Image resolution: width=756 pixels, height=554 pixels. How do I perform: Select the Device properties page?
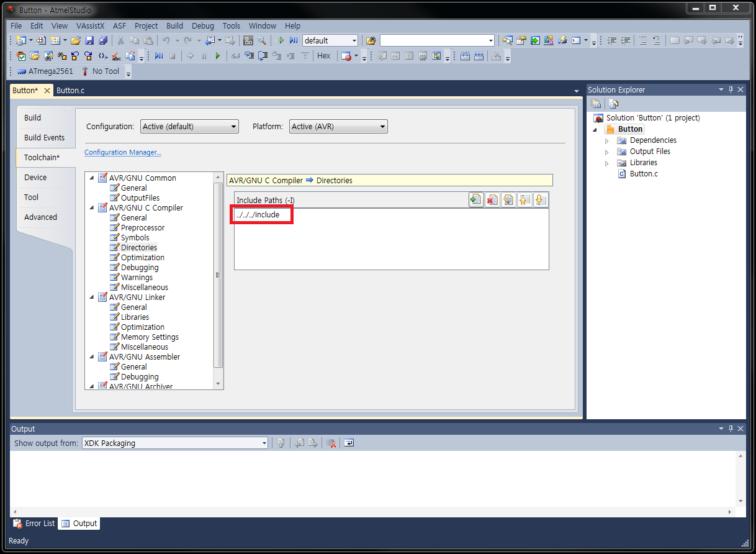35,178
